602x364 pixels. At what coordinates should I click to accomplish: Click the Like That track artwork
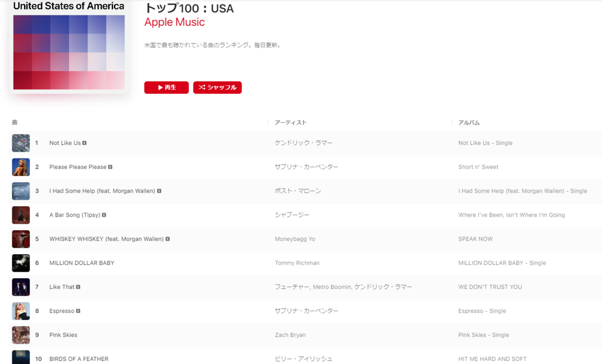(21, 287)
